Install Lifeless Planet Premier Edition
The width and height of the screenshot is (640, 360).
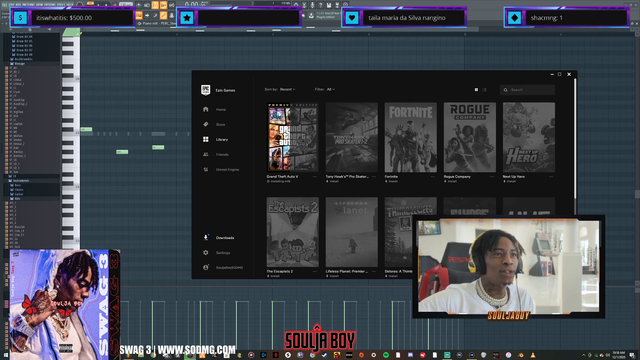[x=332, y=276]
